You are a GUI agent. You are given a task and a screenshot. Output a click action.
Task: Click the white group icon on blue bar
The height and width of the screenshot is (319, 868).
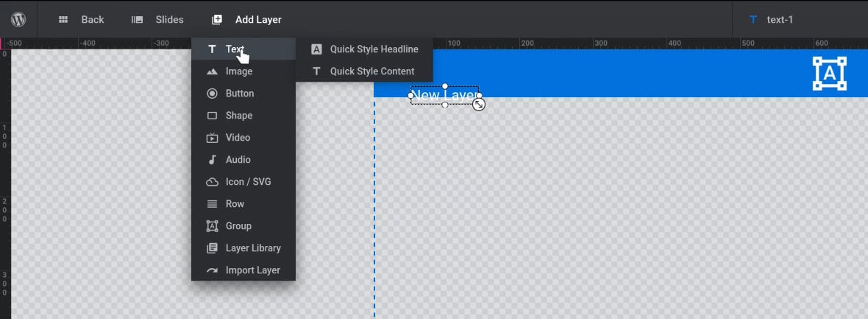829,74
